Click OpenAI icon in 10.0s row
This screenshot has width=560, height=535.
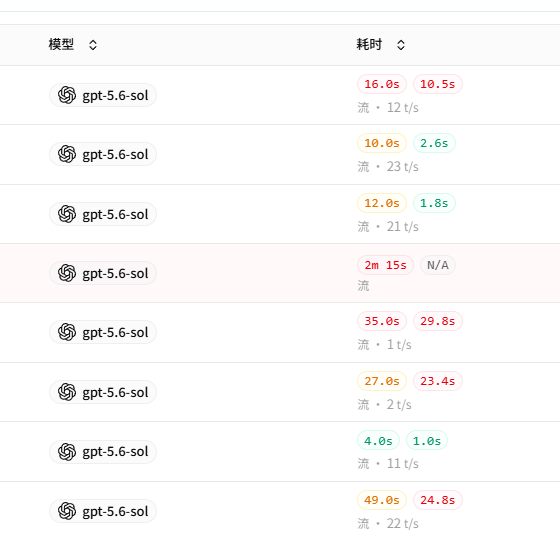point(67,154)
